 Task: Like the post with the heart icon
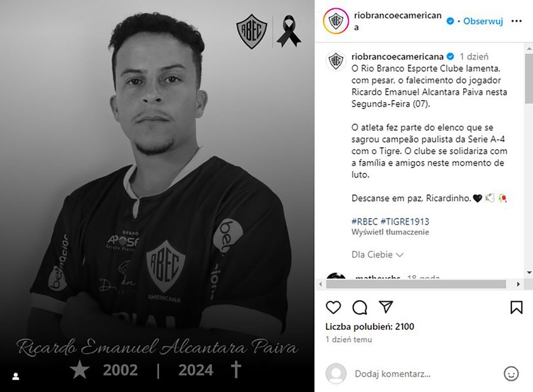(333, 308)
